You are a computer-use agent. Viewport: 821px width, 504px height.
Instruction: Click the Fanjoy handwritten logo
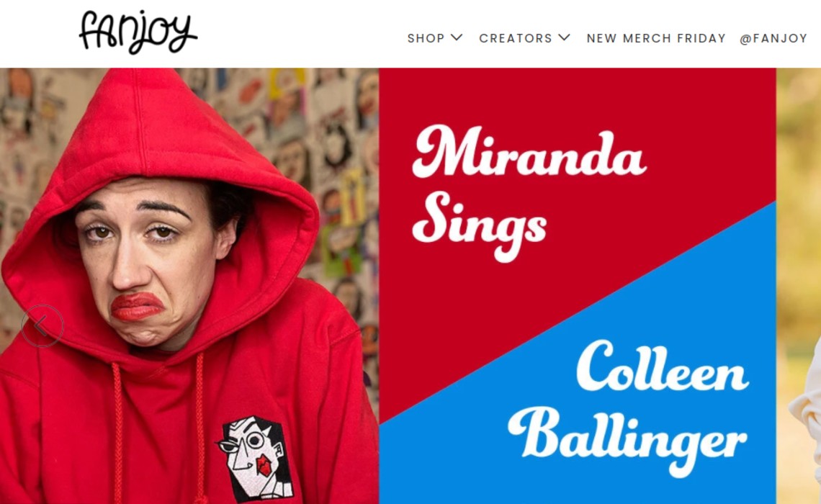138,32
